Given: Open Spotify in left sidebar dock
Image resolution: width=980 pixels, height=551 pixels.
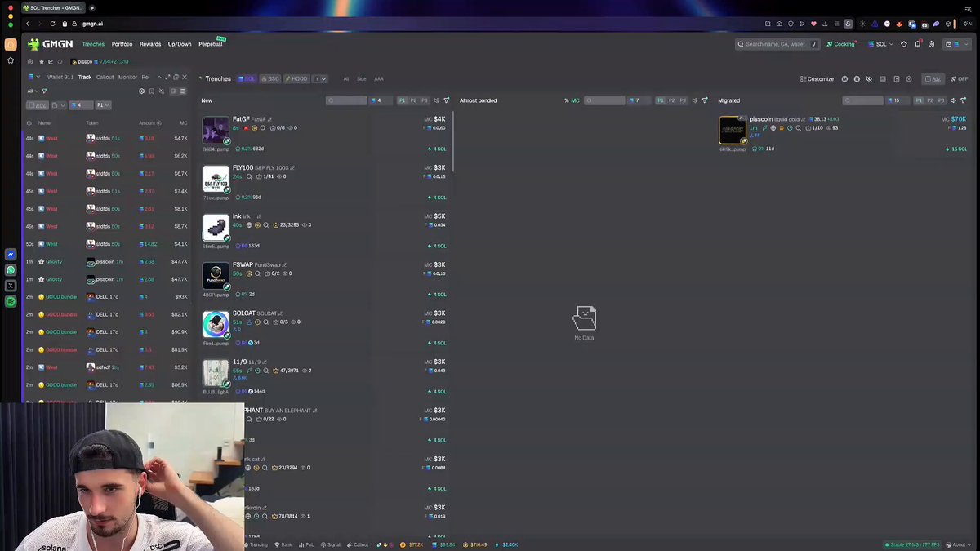Looking at the screenshot, I should click(11, 301).
